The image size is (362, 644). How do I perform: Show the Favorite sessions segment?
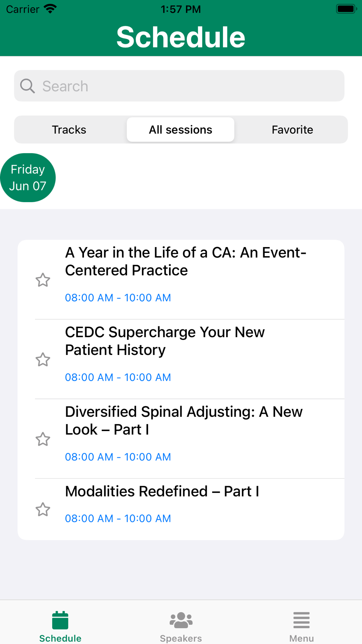(x=292, y=130)
